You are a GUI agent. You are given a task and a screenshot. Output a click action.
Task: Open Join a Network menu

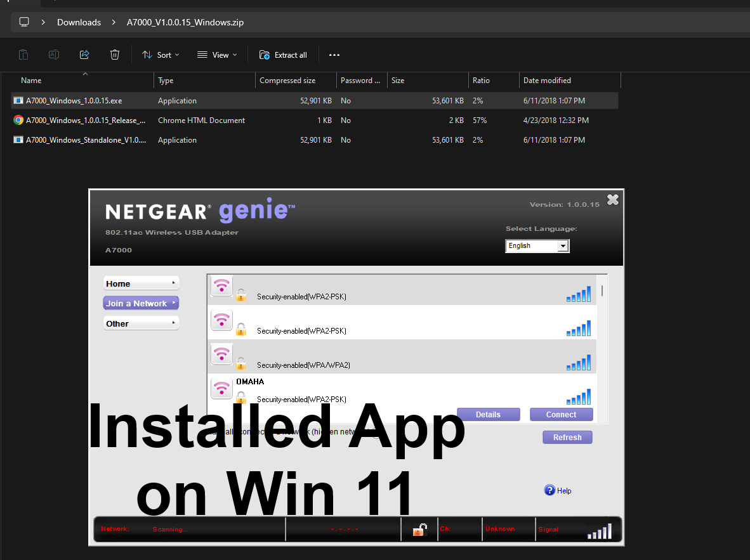(x=141, y=303)
